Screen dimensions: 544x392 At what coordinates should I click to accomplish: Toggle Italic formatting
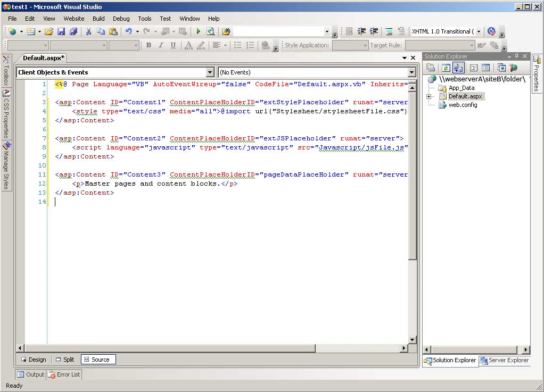click(161, 45)
